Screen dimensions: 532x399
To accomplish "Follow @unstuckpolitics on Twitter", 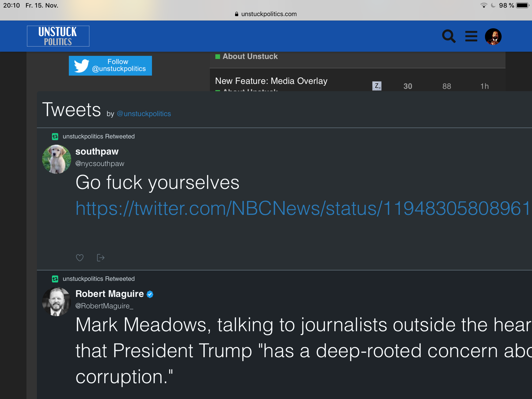I will coord(110,66).
